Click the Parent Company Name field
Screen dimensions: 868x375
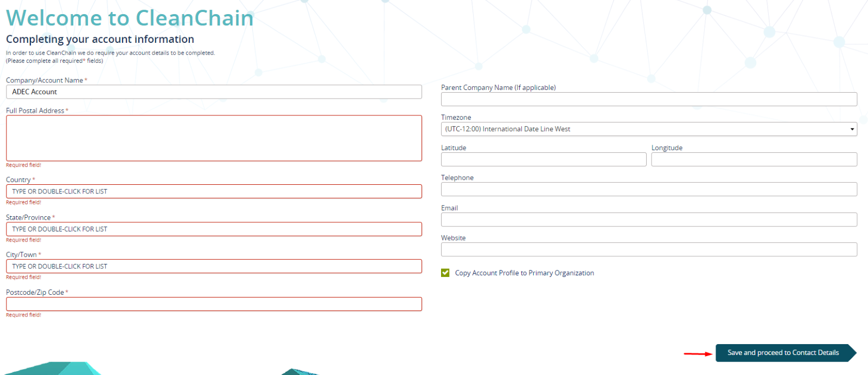click(x=649, y=99)
